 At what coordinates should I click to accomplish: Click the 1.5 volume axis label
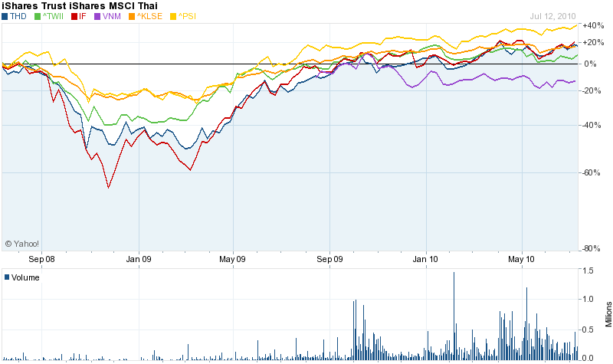588,271
